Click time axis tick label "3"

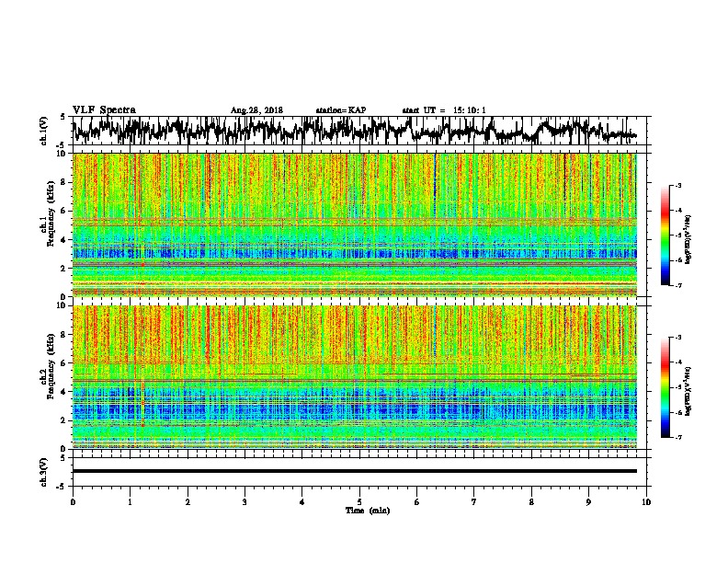pos(245,502)
